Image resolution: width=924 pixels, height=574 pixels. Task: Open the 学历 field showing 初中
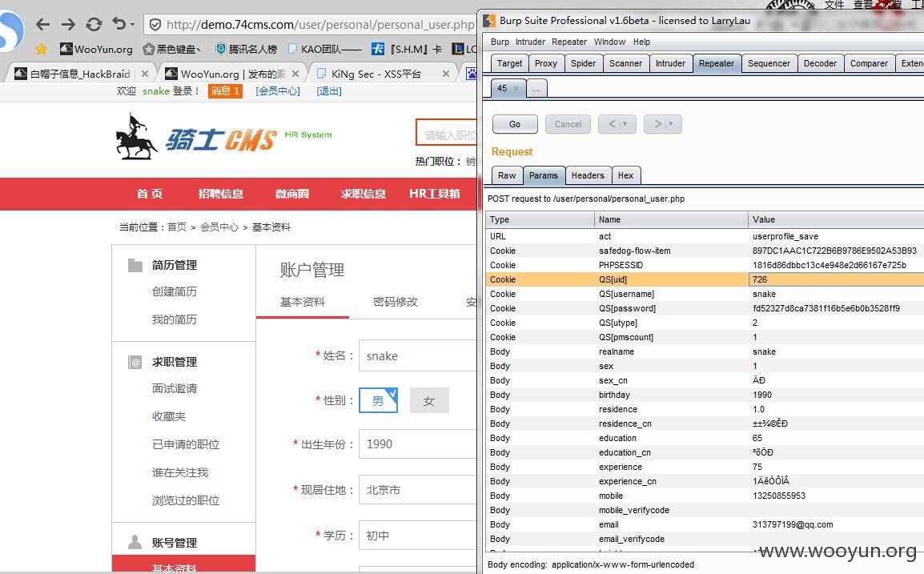pyautogui.click(x=417, y=536)
